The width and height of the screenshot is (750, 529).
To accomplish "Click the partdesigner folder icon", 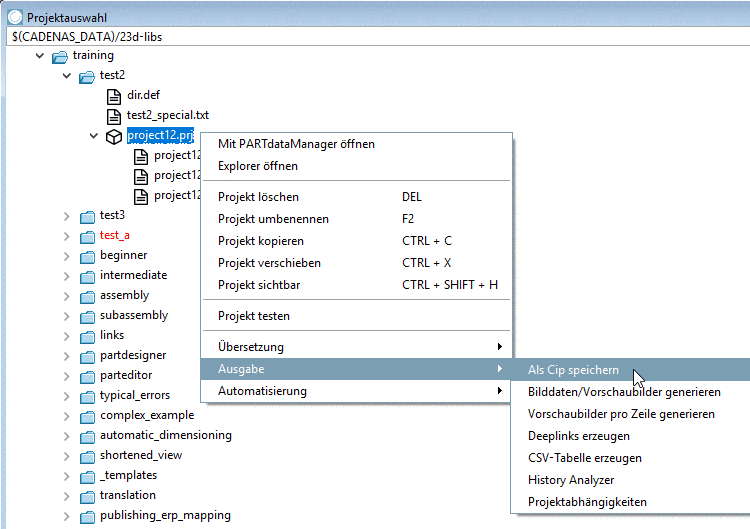I will [87, 357].
